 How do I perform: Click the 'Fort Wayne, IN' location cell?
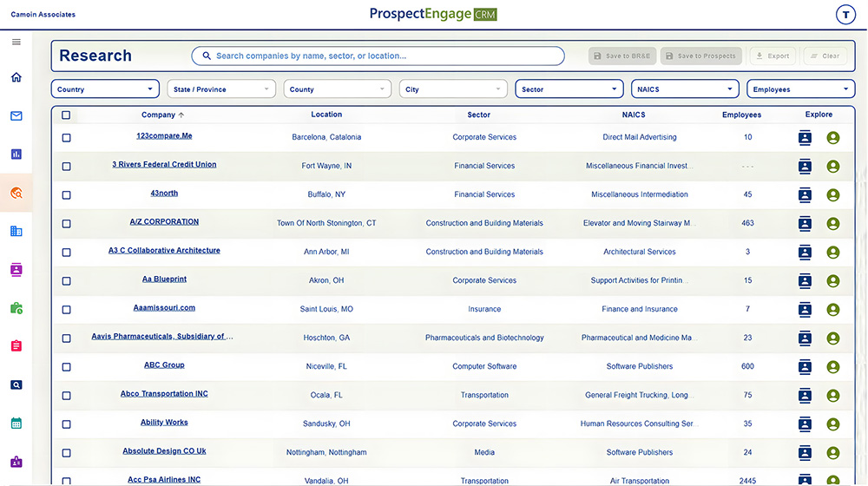326,166
